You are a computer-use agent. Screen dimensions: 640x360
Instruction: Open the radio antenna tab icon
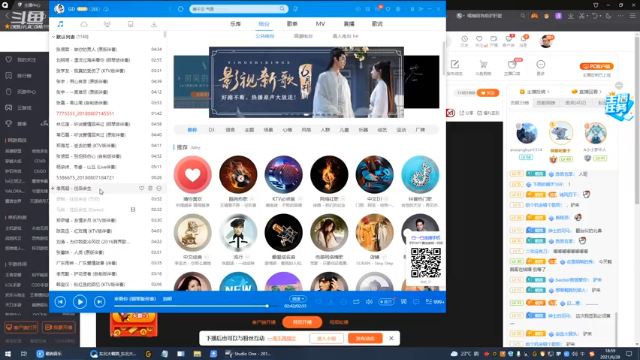pos(107,24)
